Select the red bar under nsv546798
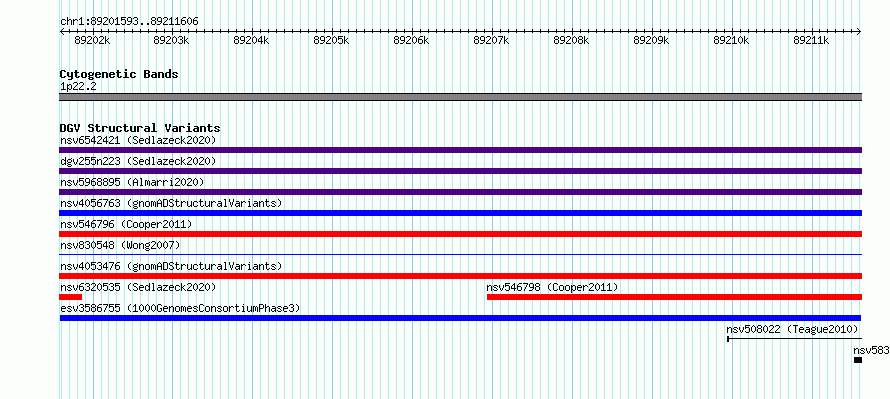The image size is (890, 399). point(674,297)
